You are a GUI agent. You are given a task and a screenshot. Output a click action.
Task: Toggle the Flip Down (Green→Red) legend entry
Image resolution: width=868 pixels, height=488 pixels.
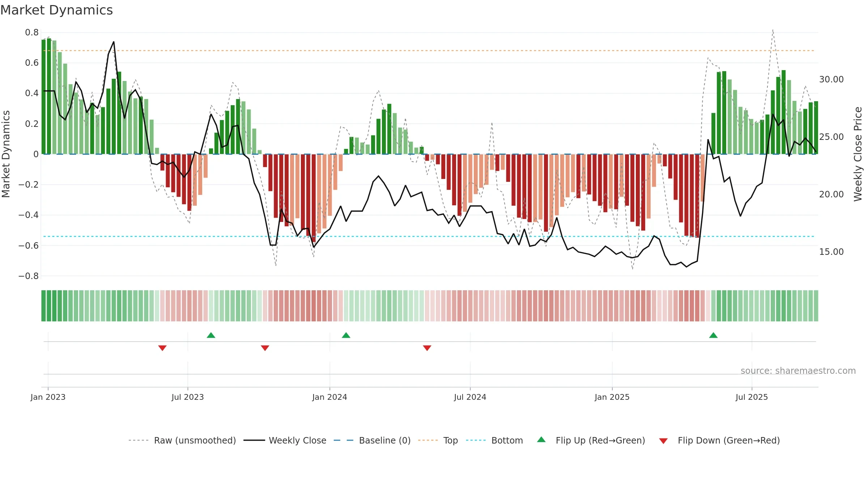[x=719, y=440]
